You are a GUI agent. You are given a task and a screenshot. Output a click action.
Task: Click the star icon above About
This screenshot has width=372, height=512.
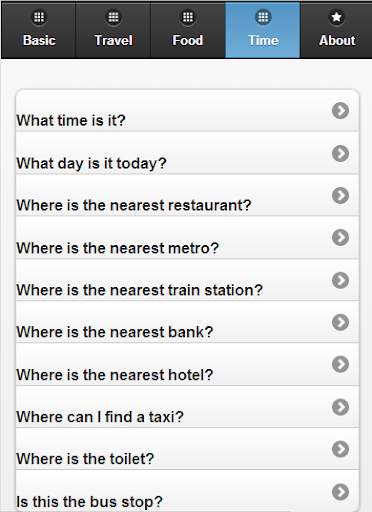coord(337,17)
